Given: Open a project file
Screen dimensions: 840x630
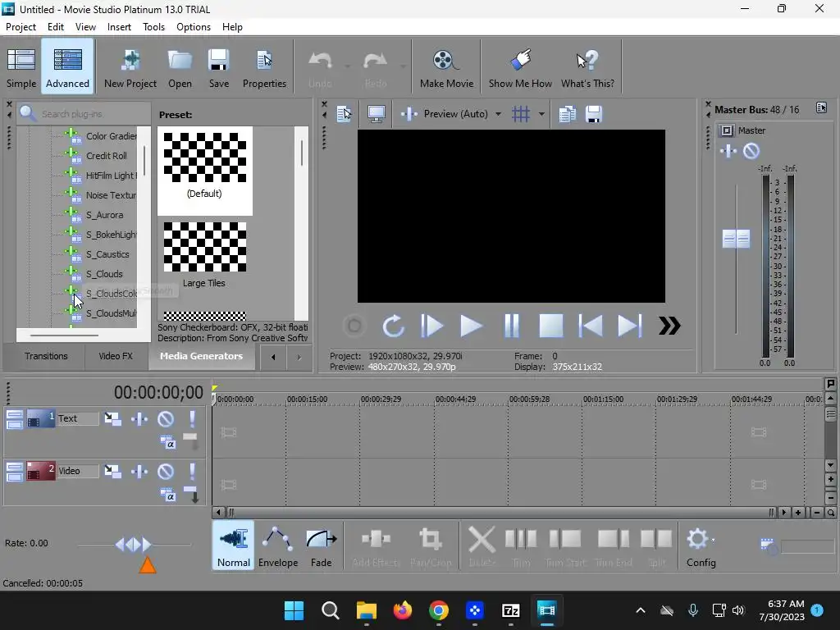Looking at the screenshot, I should 180,67.
